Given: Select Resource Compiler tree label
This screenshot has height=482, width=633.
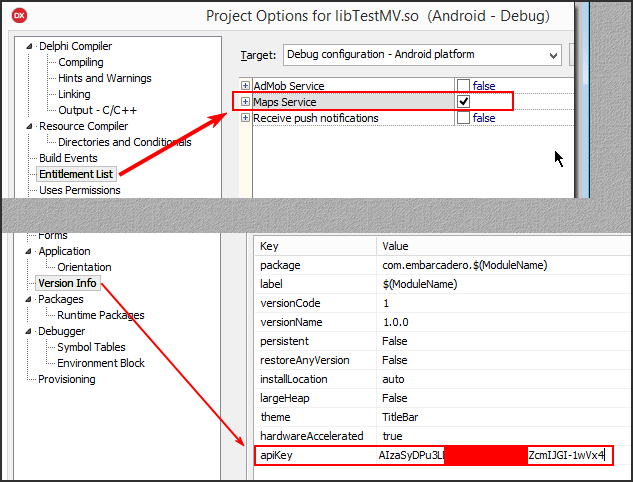Looking at the screenshot, I should [x=84, y=126].
